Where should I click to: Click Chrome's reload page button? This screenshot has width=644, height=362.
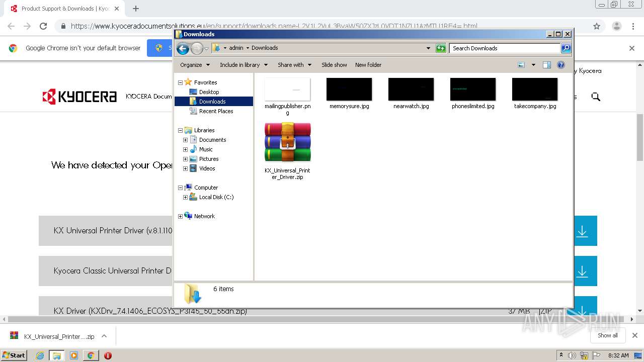43,26
